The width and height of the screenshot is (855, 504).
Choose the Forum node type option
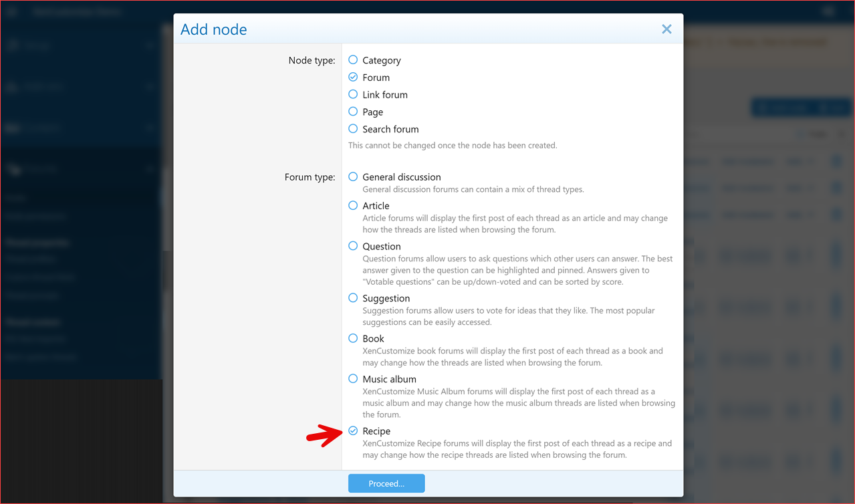pyautogui.click(x=353, y=78)
